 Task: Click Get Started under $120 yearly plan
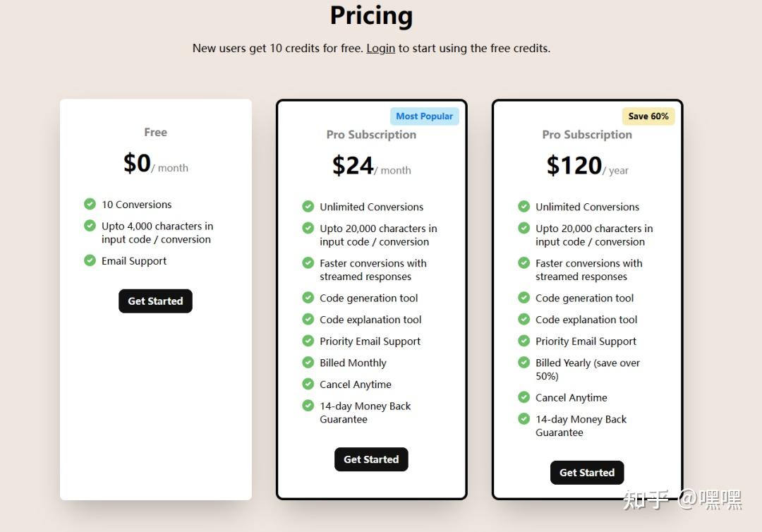587,473
